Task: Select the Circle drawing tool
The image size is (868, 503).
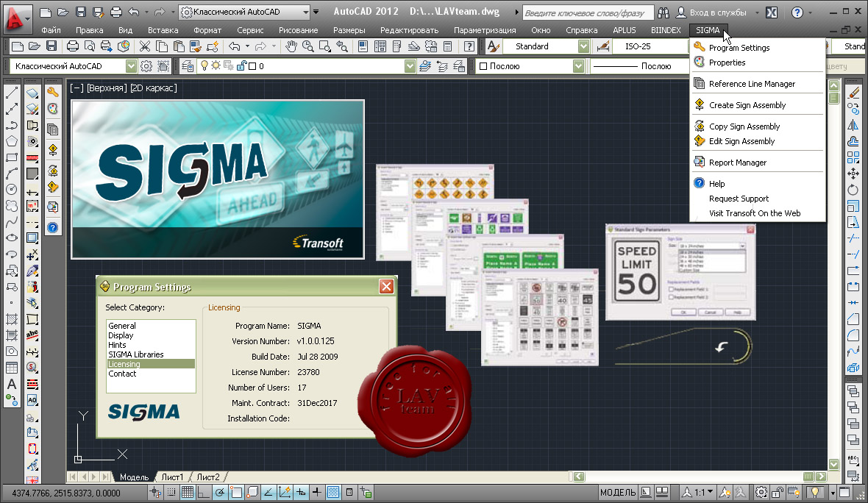Action: [12, 189]
